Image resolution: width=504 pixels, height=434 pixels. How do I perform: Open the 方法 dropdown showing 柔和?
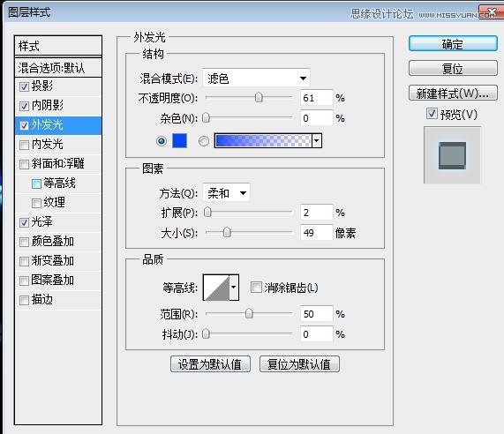pyautogui.click(x=226, y=193)
